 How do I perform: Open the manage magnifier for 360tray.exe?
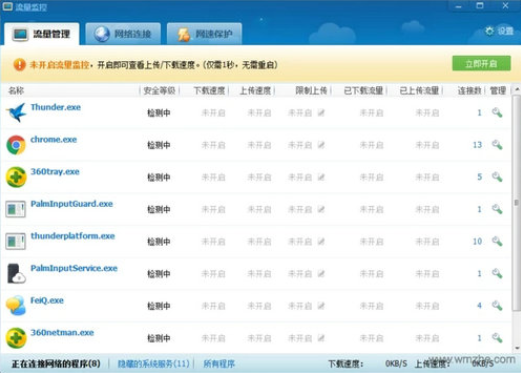(497, 177)
